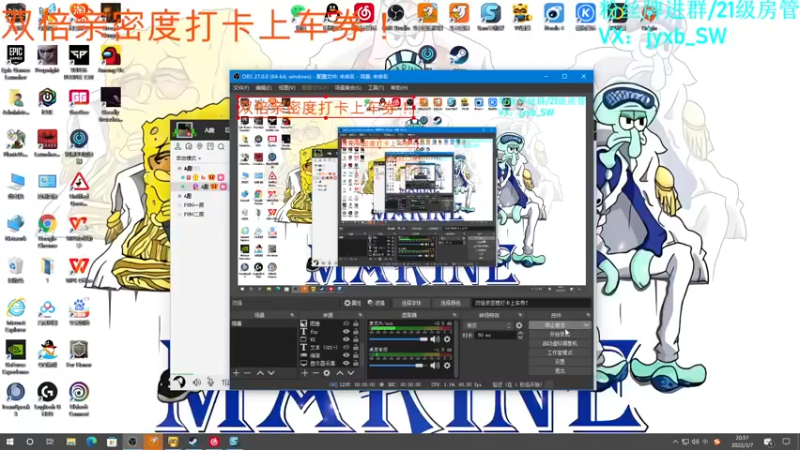Open 编辑(E) menu in OBS
Viewport: 800px width, 450px height.
pyautogui.click(x=263, y=88)
